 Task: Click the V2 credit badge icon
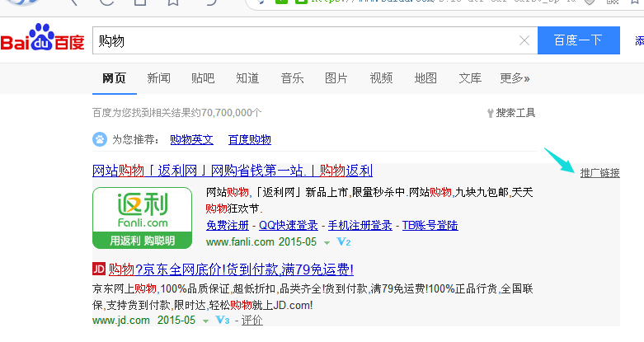point(344,241)
